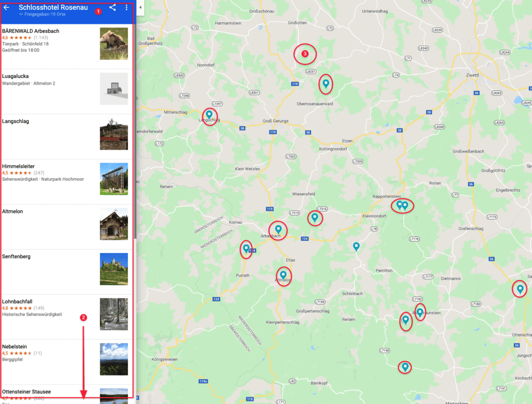Viewport: 532px width, 404px height.
Task: Click the Nebelstein mountain thumbnail
Action: (x=114, y=359)
